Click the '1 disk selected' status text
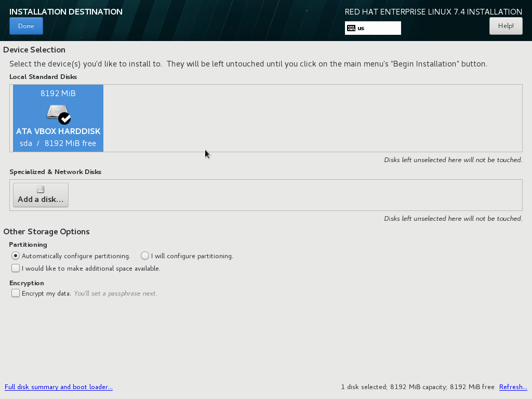Image resolution: width=532 pixels, height=399 pixels. pyautogui.click(x=364, y=387)
